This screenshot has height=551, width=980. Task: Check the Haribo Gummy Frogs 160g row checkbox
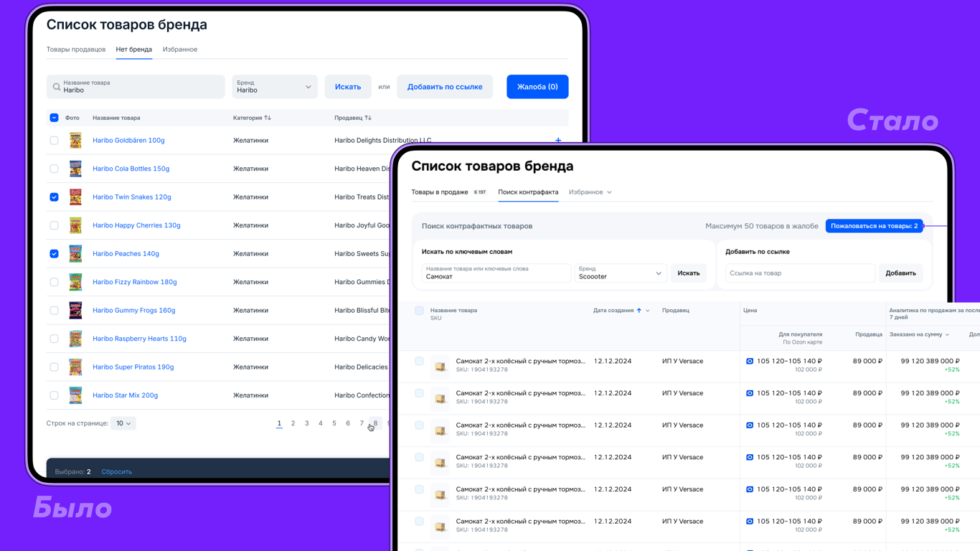click(54, 310)
